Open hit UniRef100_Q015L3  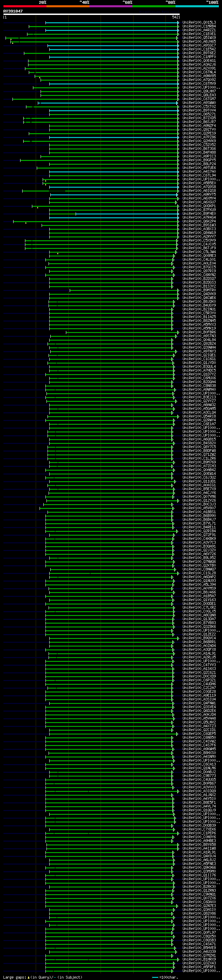click(199, 23)
